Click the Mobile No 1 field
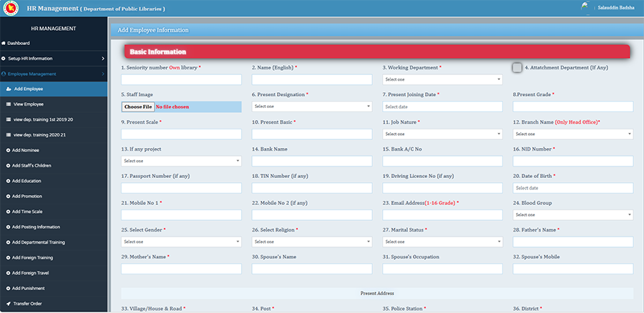 tap(181, 215)
